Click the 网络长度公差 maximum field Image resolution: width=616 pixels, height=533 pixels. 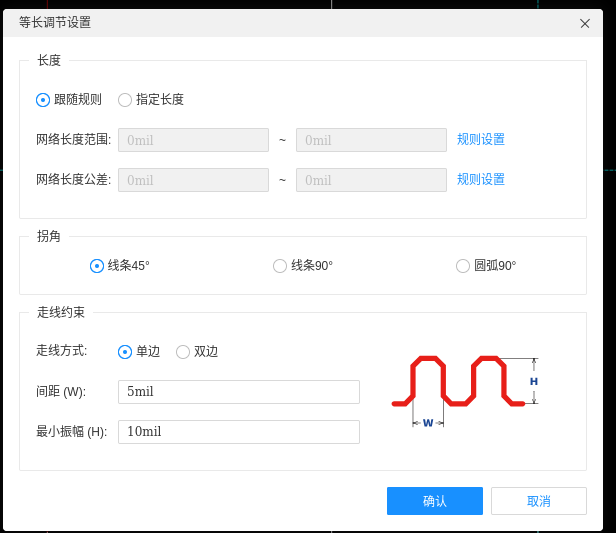[x=371, y=180]
